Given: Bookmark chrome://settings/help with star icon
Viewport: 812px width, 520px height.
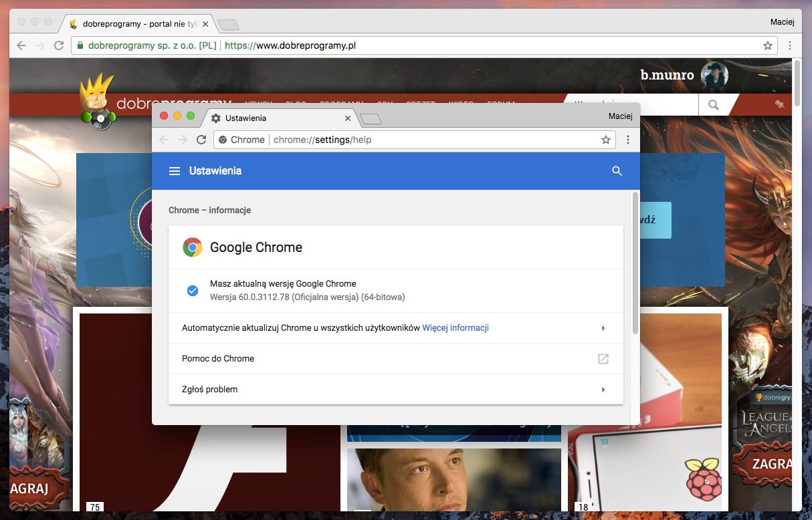Looking at the screenshot, I should click(x=606, y=140).
